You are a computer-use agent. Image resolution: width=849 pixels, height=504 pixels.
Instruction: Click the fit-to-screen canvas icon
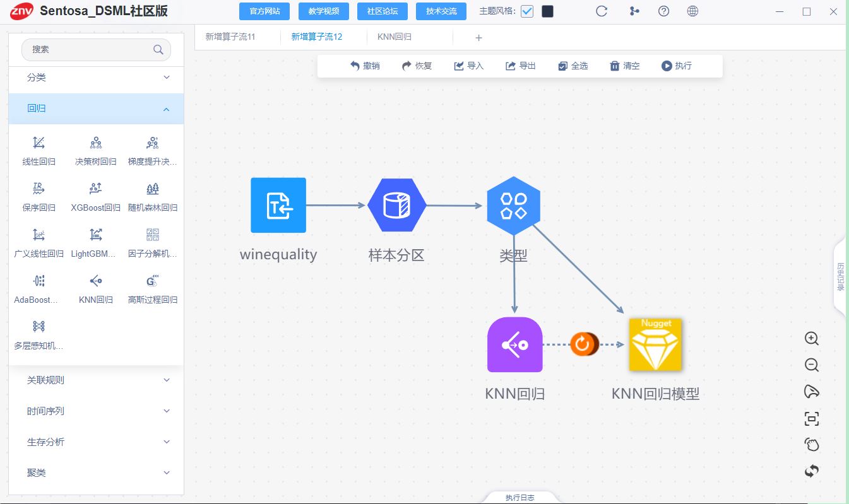[x=812, y=418]
